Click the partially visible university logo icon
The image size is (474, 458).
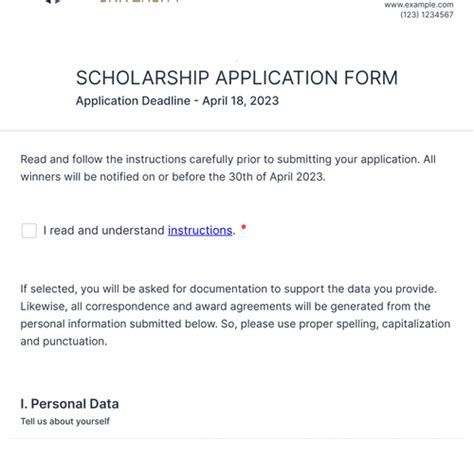(x=53, y=2)
